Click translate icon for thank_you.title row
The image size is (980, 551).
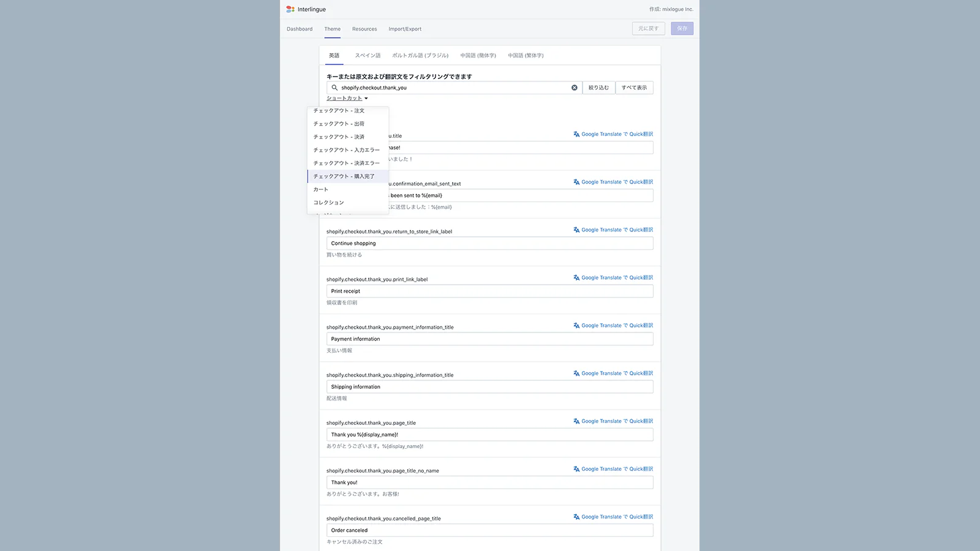[576, 134]
